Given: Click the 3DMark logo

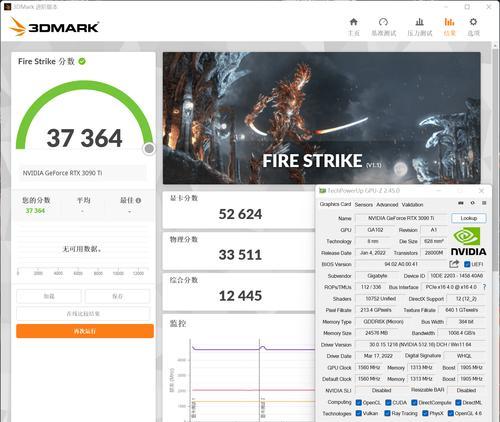Looking at the screenshot, I should tap(54, 27).
